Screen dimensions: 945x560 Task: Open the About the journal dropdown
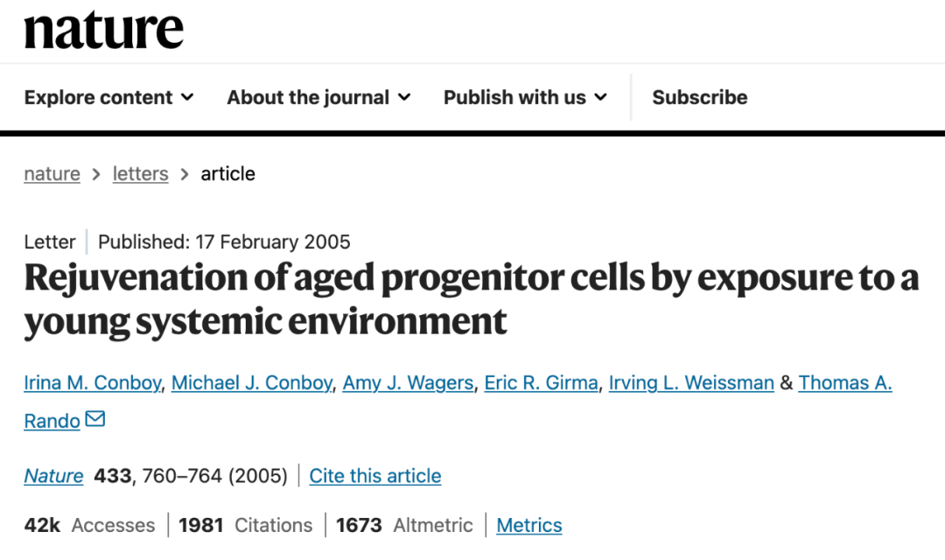click(x=318, y=97)
